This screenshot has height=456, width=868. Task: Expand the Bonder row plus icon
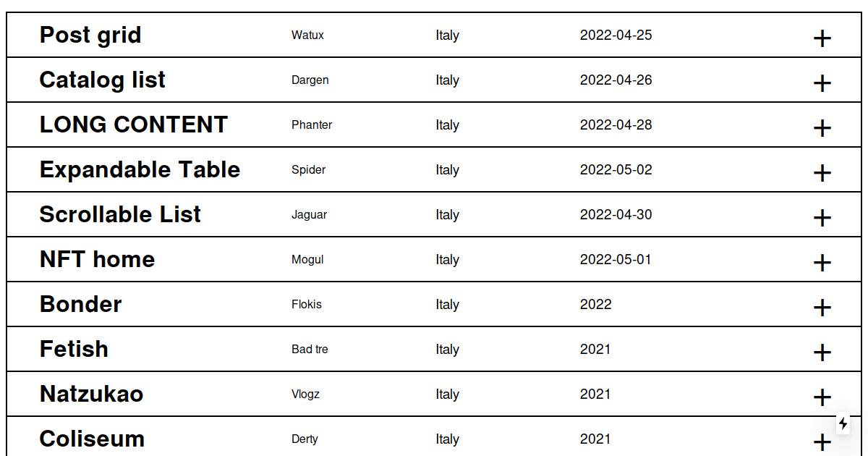[822, 308]
